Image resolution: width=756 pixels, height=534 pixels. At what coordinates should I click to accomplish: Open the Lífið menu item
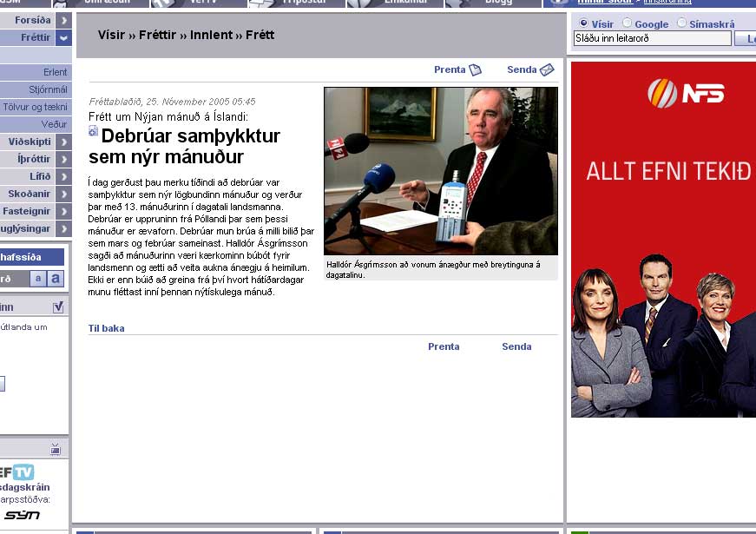coord(28,176)
